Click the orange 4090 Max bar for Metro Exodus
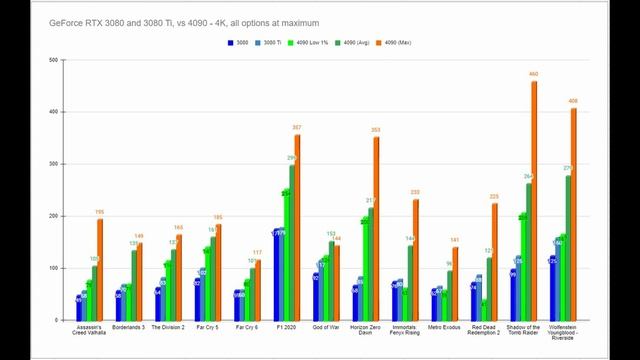640x360 pixels. click(455, 284)
